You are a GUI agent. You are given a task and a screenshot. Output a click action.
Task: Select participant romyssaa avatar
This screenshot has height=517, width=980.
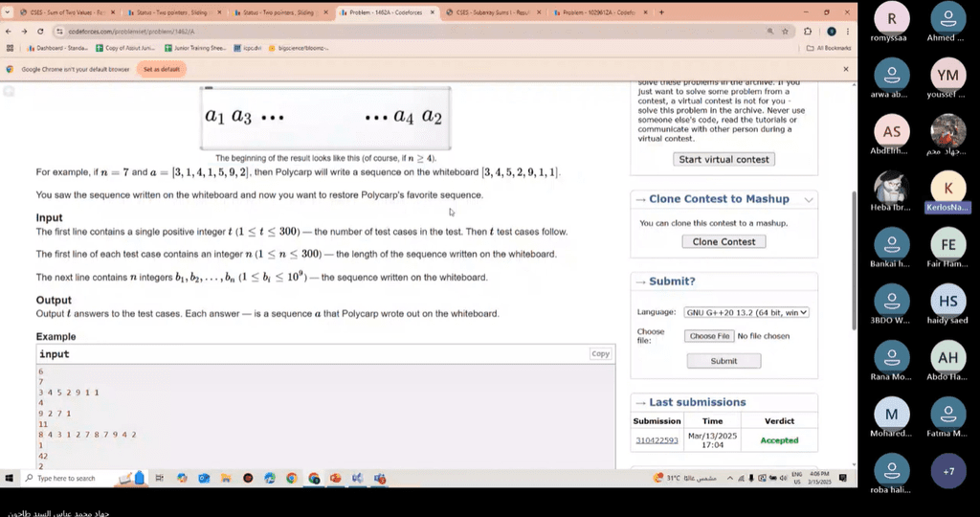point(891,19)
